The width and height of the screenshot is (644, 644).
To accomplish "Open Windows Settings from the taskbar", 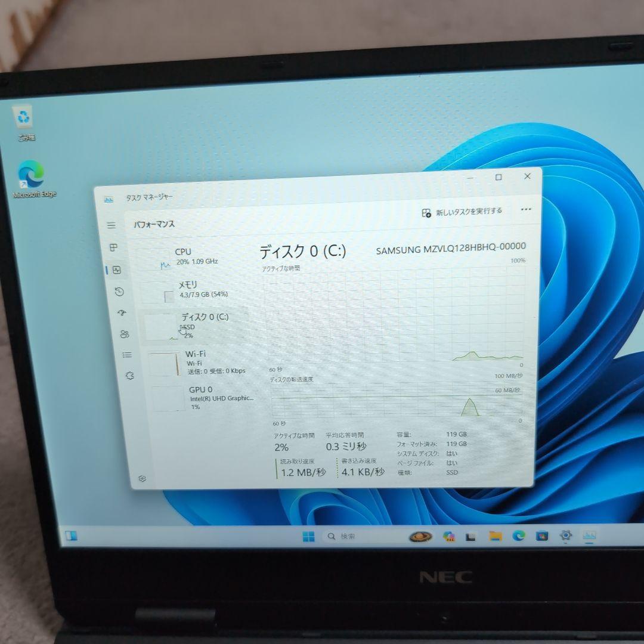I will [565, 536].
